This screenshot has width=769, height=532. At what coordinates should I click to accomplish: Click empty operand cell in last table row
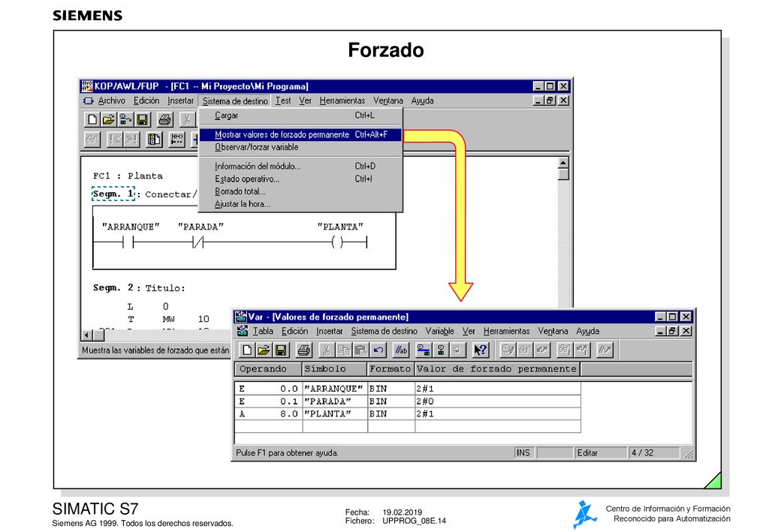268,426
